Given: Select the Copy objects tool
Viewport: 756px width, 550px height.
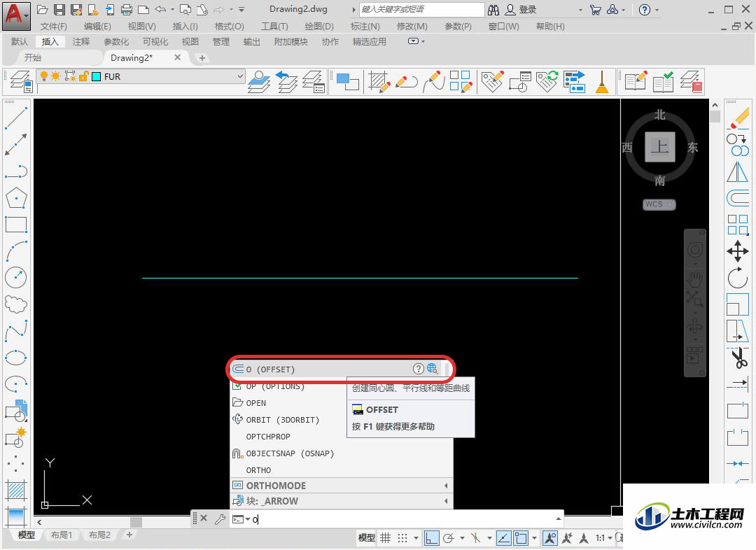Looking at the screenshot, I should click(738, 145).
